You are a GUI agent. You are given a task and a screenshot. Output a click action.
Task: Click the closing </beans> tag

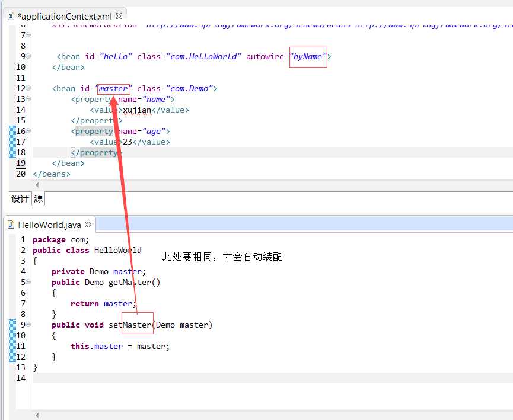(x=52, y=174)
